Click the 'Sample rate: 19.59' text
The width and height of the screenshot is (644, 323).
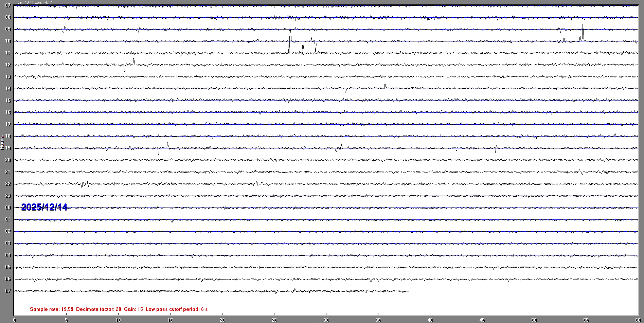pos(51,309)
